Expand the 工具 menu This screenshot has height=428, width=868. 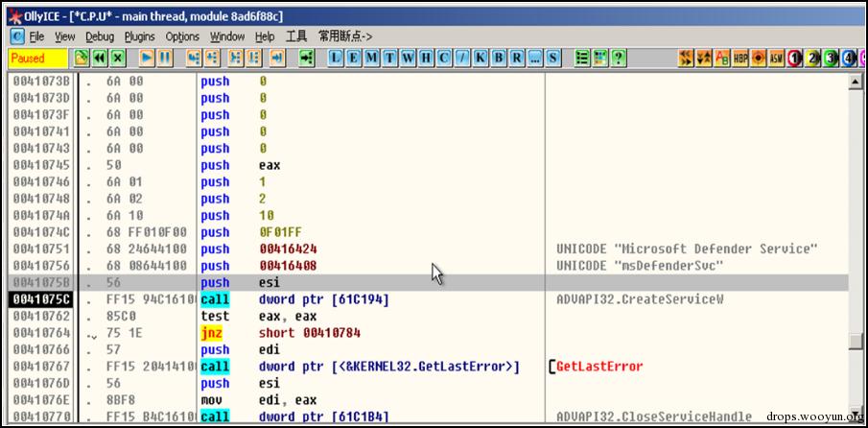click(x=295, y=36)
